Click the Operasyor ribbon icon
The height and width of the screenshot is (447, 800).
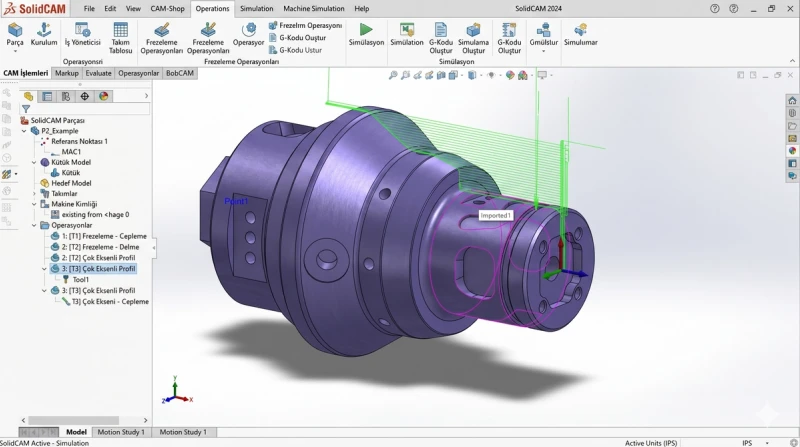coord(248,30)
